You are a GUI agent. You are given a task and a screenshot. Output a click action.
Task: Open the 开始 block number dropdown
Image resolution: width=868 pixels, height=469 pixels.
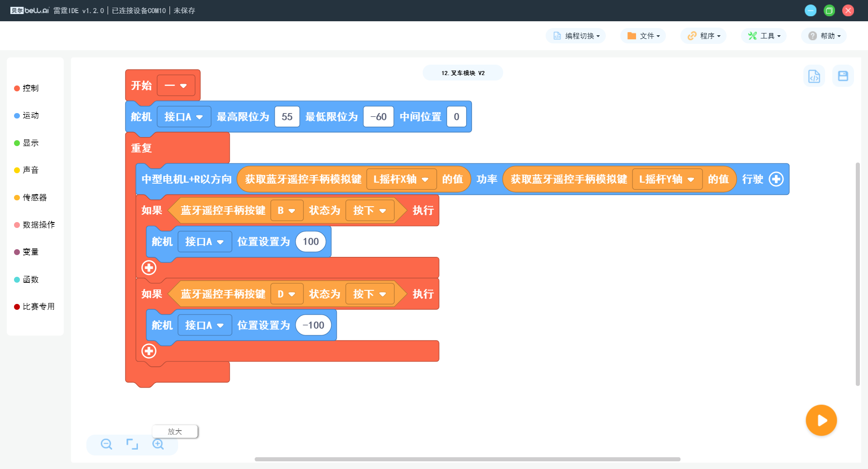tap(176, 85)
